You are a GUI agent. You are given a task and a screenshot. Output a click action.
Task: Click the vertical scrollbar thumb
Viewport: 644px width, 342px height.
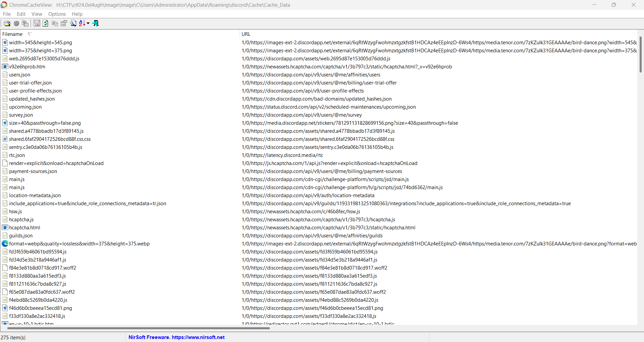(640, 54)
